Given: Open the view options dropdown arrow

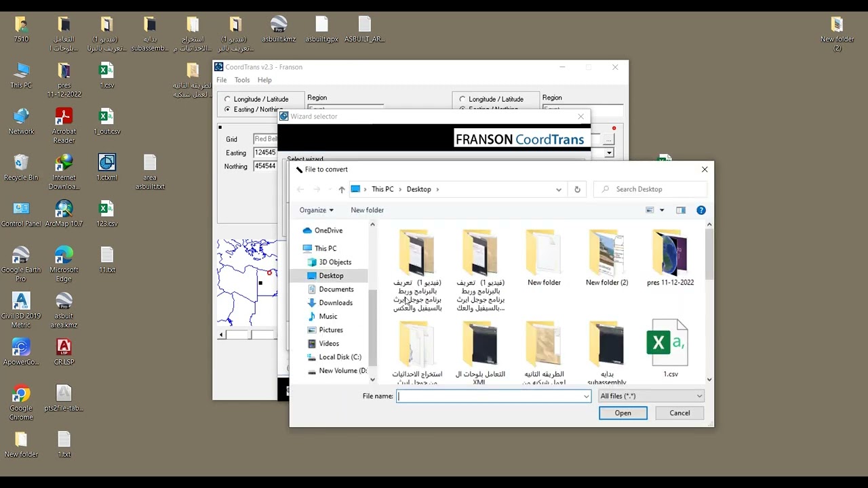Looking at the screenshot, I should pyautogui.click(x=662, y=210).
